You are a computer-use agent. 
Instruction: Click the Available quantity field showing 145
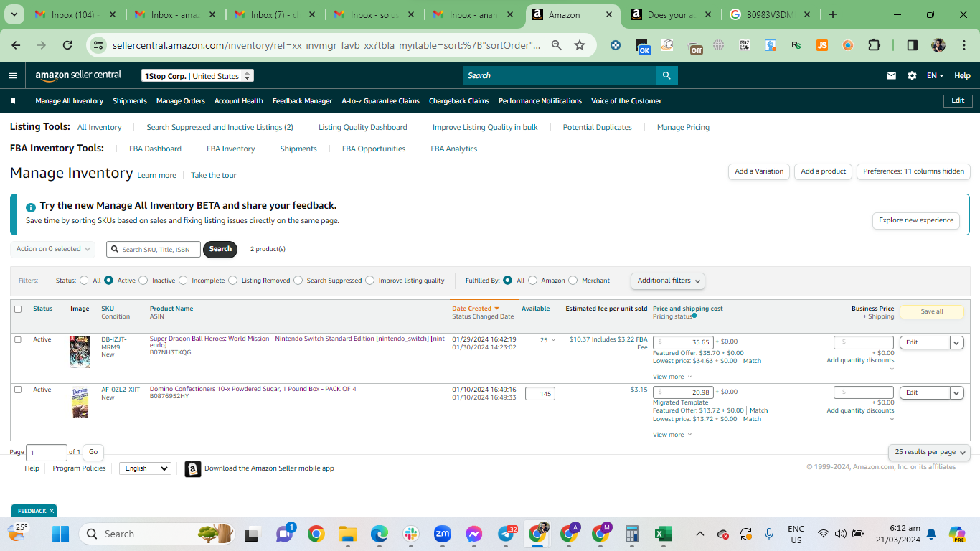(x=540, y=393)
